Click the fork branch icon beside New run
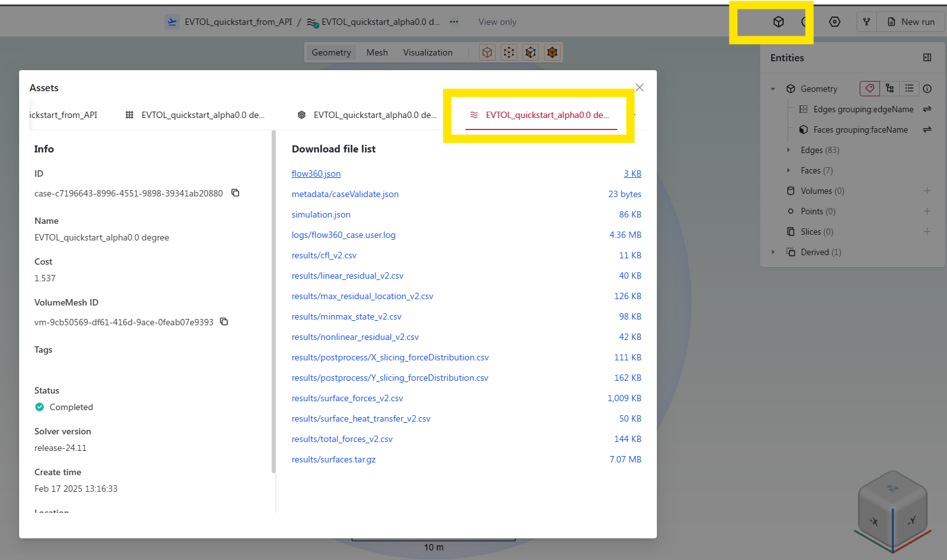 point(866,22)
